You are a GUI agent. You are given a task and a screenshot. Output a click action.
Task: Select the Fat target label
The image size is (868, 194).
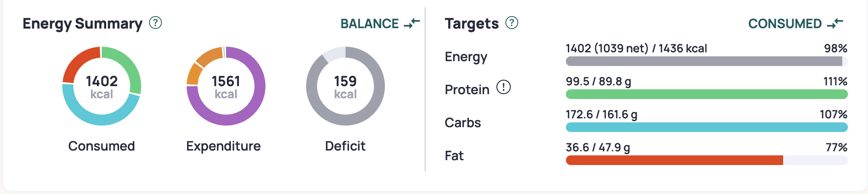(x=454, y=155)
